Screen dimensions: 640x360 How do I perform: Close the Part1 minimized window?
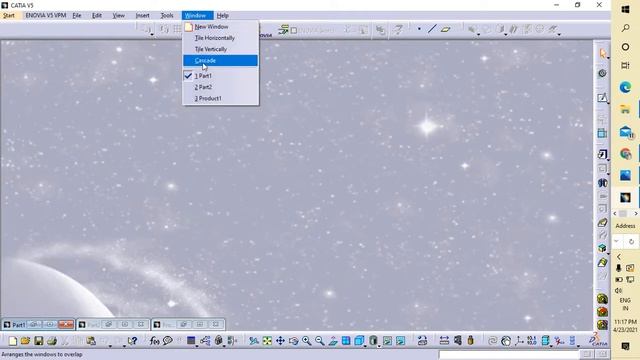(66, 324)
